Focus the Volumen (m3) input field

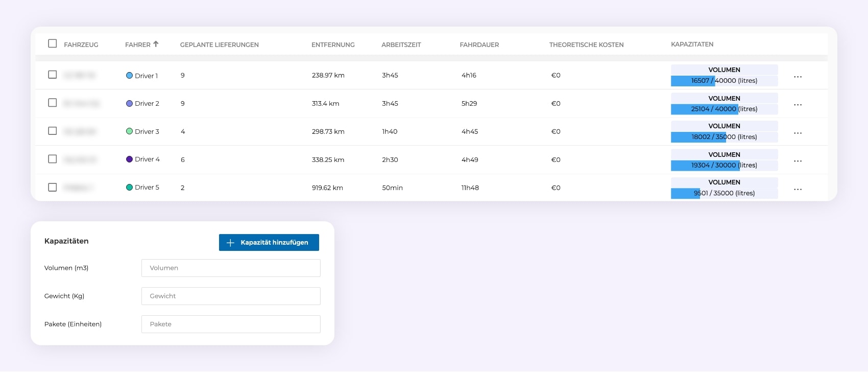(231, 268)
